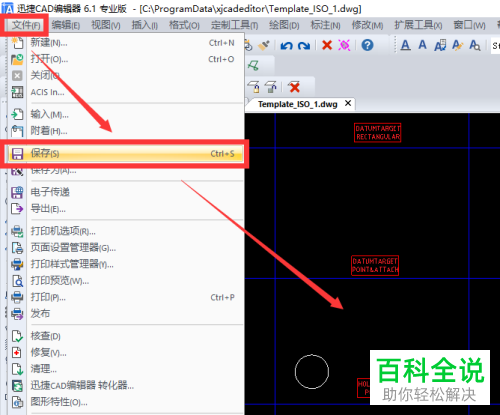Open the 绘图(D) Draw menu
Screen dimensions: 500x415
click(284, 25)
